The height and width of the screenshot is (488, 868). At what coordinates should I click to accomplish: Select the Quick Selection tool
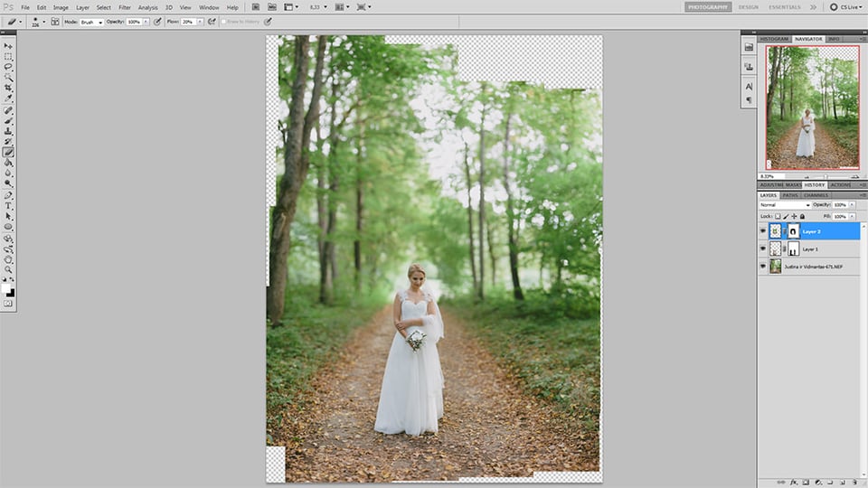click(x=8, y=78)
